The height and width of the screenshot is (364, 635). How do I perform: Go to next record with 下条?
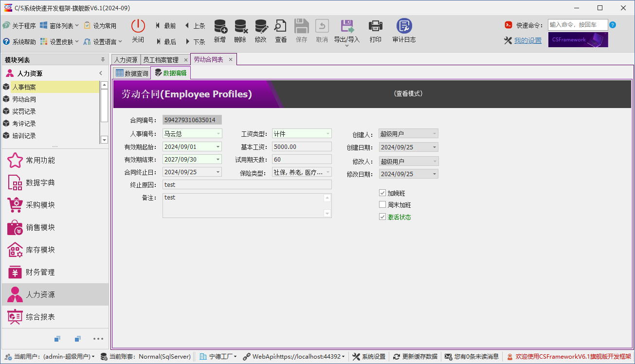pyautogui.click(x=195, y=42)
